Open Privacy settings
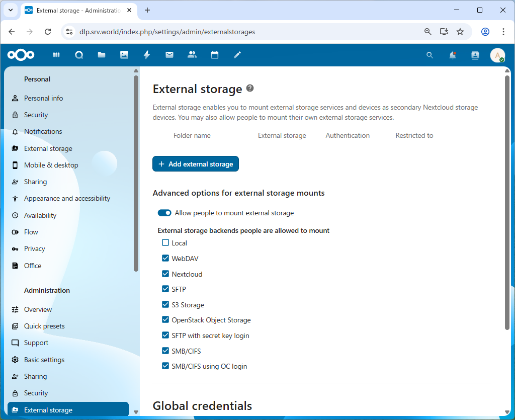 68,248
